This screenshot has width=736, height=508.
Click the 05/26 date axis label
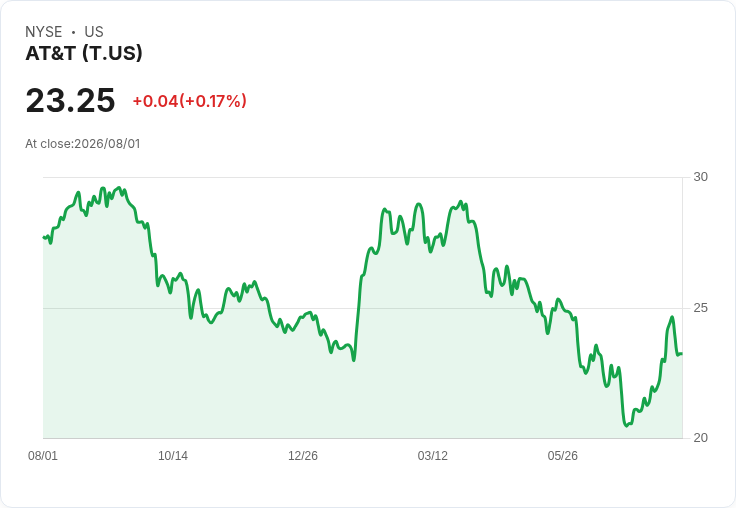point(562,455)
